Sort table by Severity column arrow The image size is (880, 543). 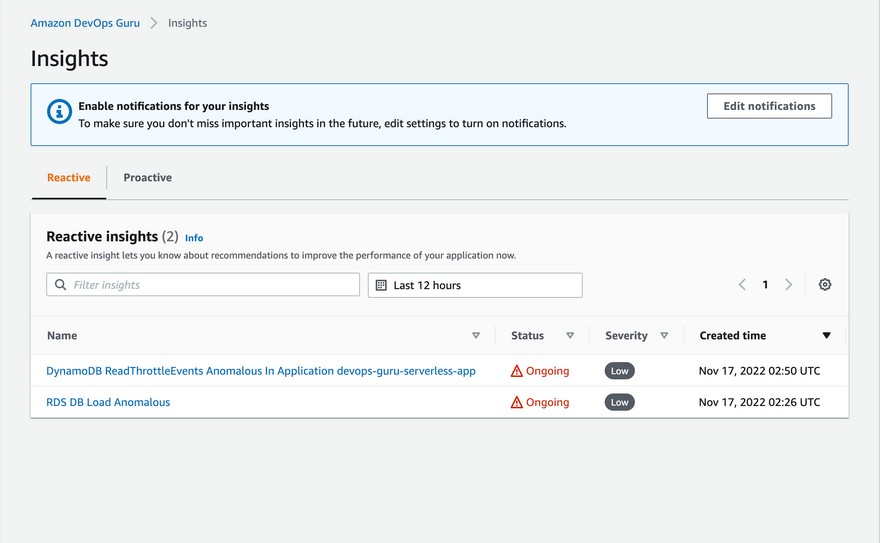[x=664, y=336]
